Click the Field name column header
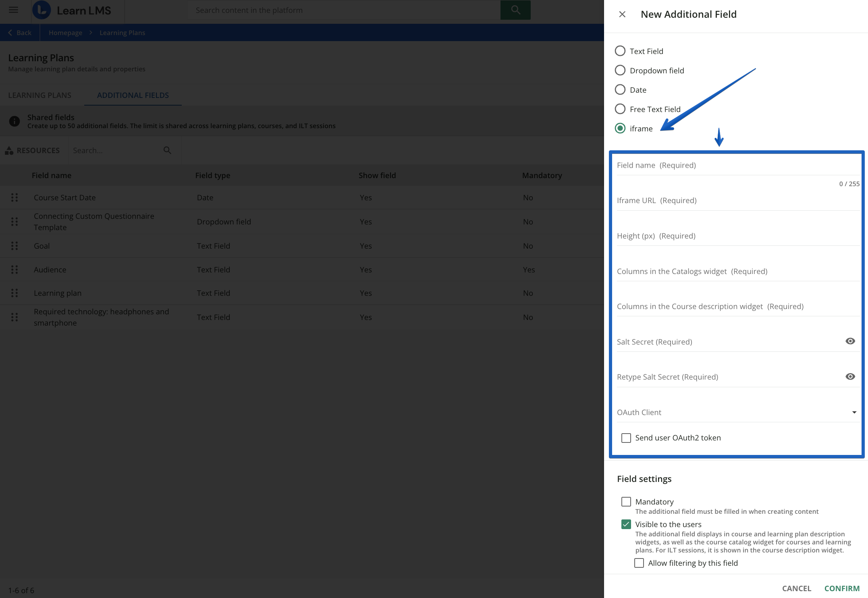The height and width of the screenshot is (598, 868). [52, 175]
